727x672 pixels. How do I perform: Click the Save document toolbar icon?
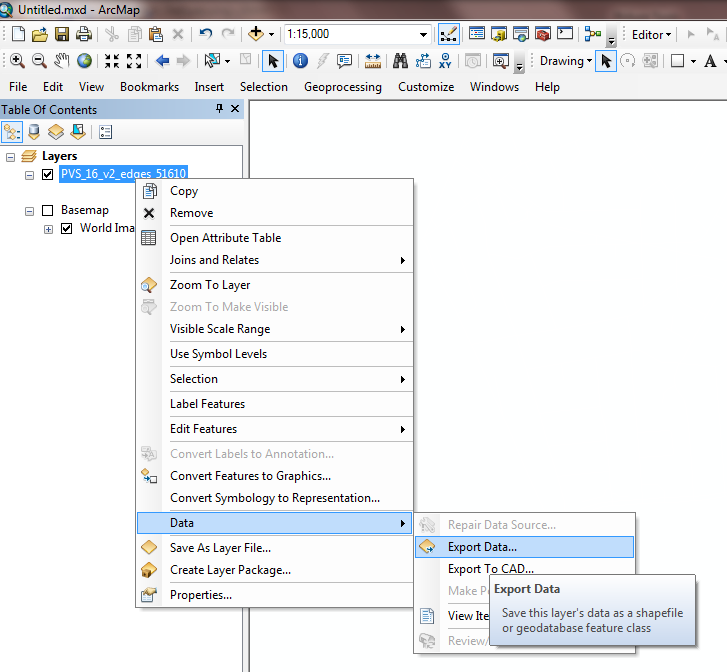[61, 34]
